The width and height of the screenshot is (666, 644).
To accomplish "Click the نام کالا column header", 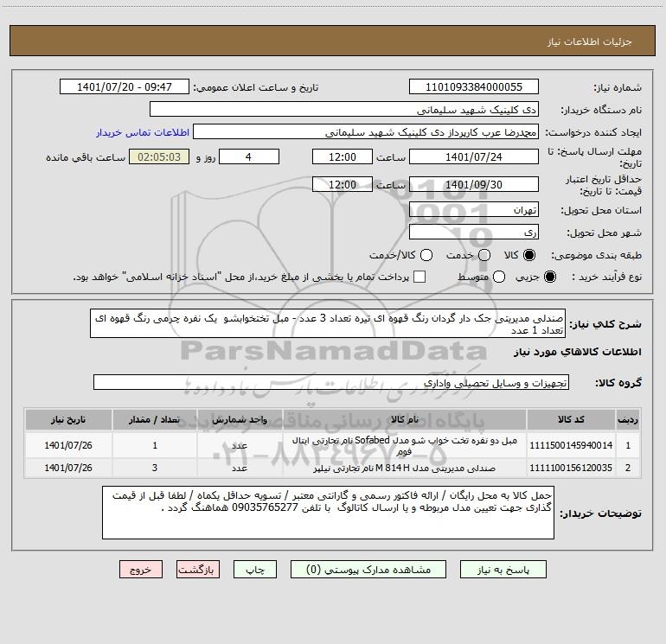I will pos(405,420).
